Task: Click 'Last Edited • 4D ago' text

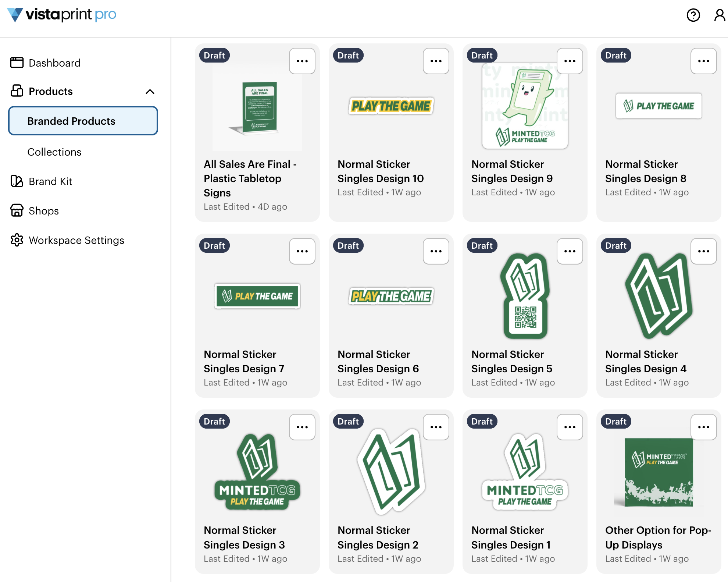Action: (245, 207)
